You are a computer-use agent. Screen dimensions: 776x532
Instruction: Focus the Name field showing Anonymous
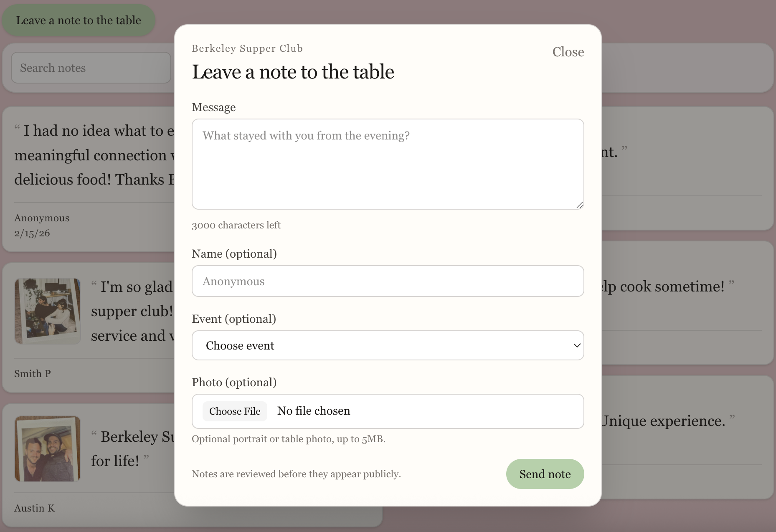[x=388, y=281]
